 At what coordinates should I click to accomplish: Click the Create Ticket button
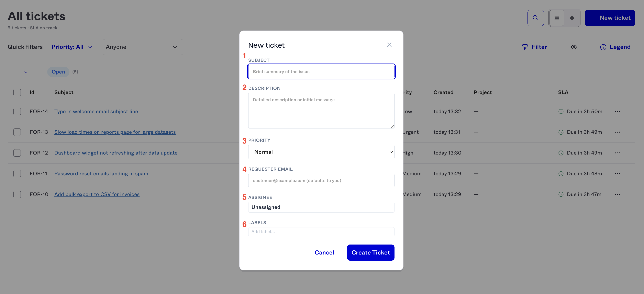370,252
